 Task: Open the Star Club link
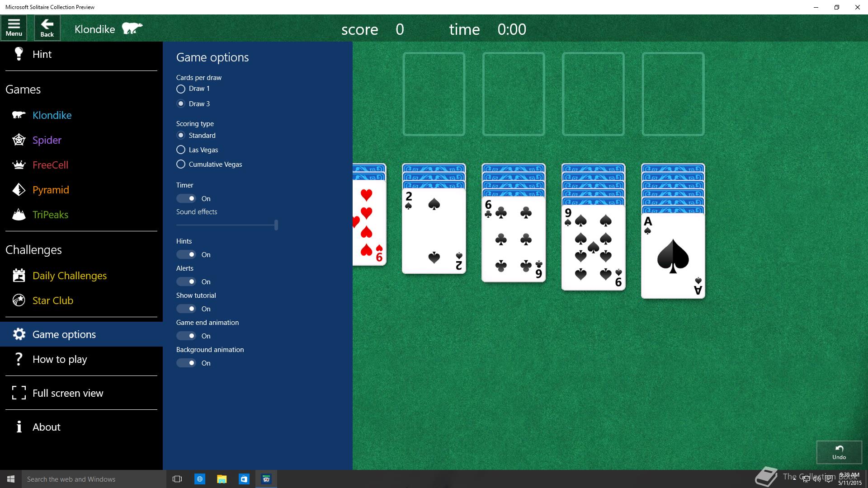click(81, 300)
